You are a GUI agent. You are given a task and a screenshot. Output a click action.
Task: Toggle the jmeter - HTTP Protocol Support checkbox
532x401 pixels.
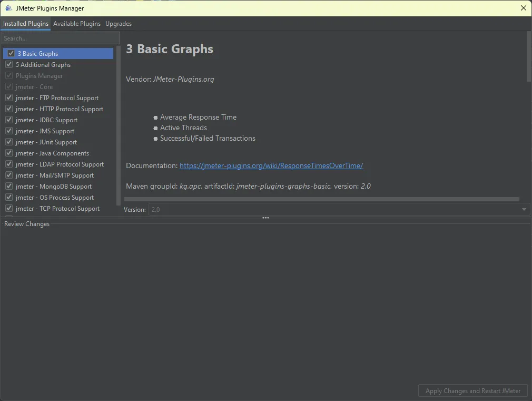[x=9, y=109]
